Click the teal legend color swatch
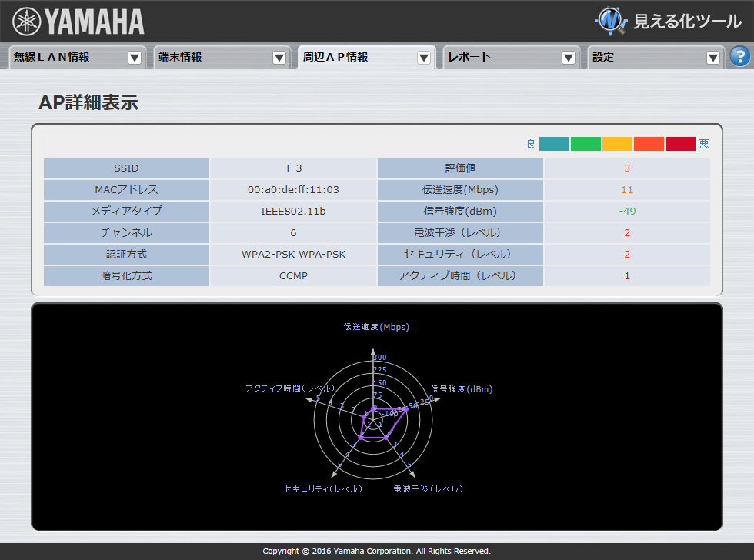This screenshot has width=754, height=560. point(554,144)
